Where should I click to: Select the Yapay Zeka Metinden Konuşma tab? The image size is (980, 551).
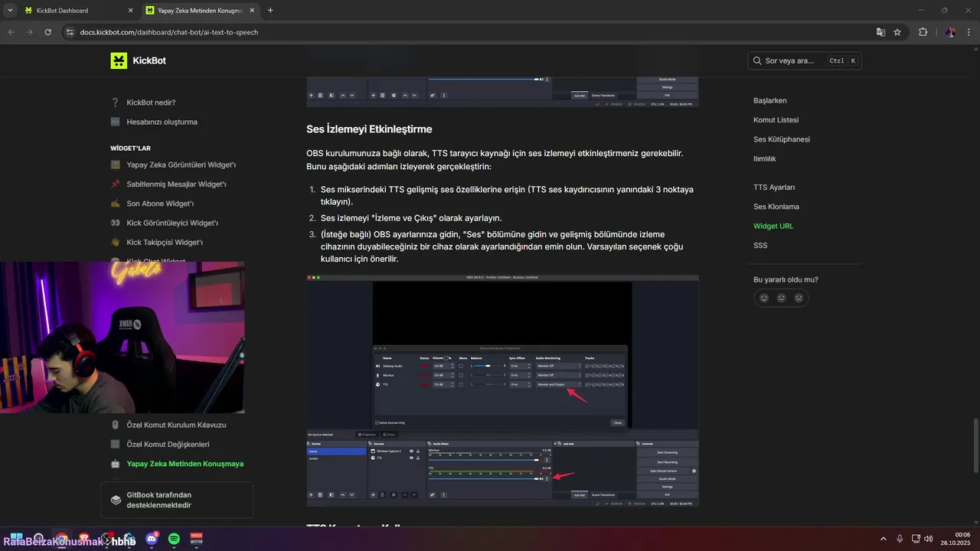[x=199, y=11]
